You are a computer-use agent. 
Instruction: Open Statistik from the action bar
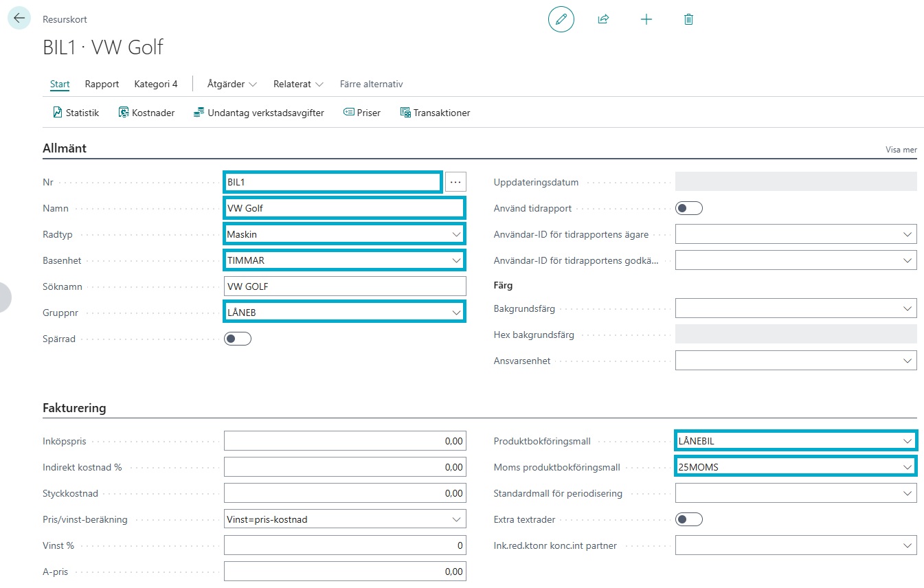click(x=76, y=113)
